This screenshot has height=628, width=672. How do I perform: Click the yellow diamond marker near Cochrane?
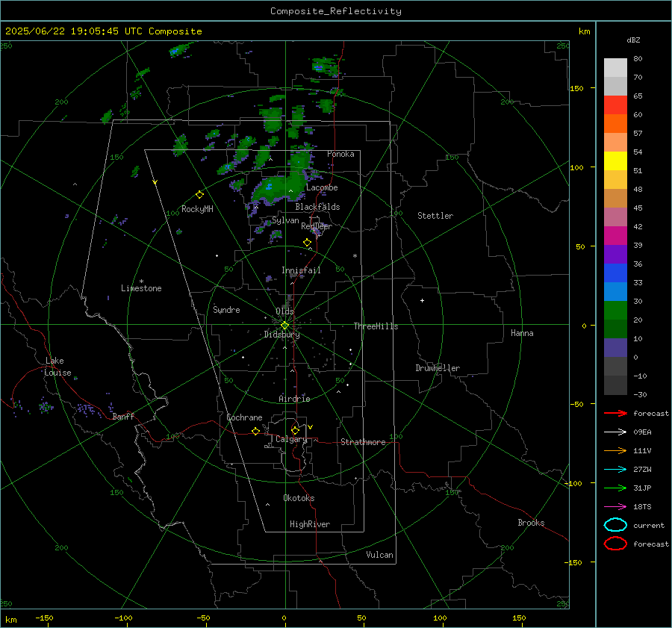(256, 432)
